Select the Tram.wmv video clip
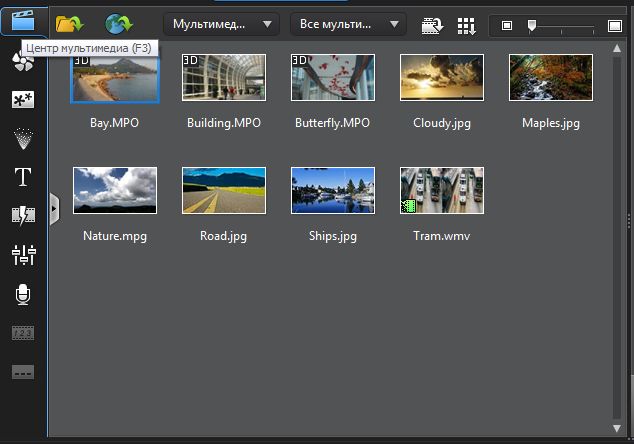The width and height of the screenshot is (634, 444). tap(441, 190)
